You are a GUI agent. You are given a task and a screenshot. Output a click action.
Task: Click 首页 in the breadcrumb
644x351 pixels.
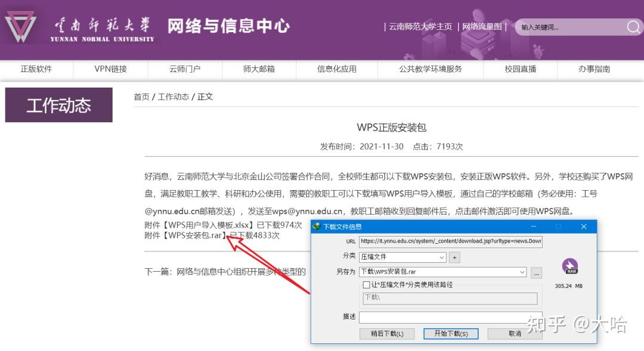click(142, 97)
